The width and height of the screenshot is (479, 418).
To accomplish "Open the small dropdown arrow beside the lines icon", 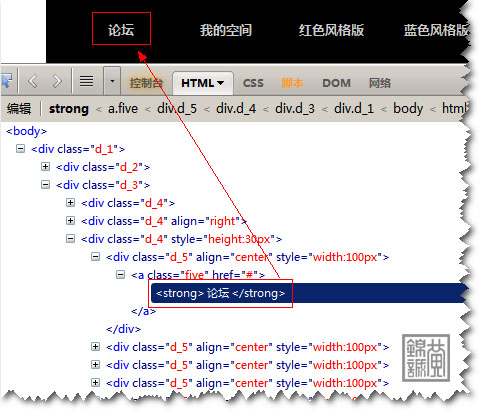I will [112, 81].
